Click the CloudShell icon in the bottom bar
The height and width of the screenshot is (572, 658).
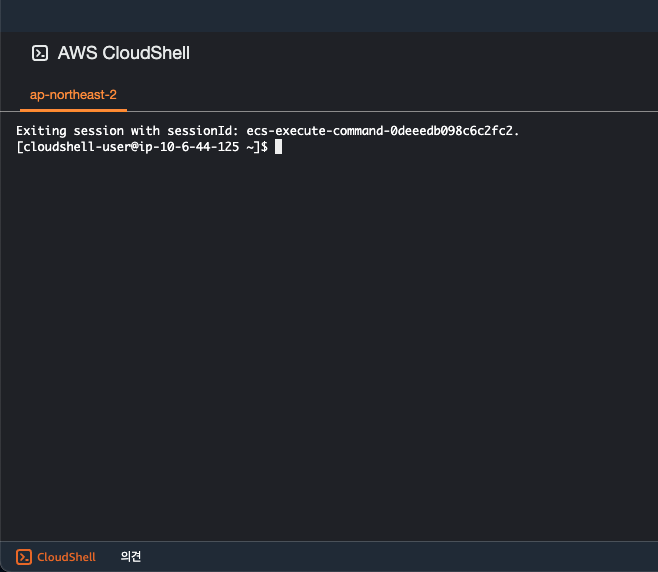pyautogui.click(x=24, y=557)
